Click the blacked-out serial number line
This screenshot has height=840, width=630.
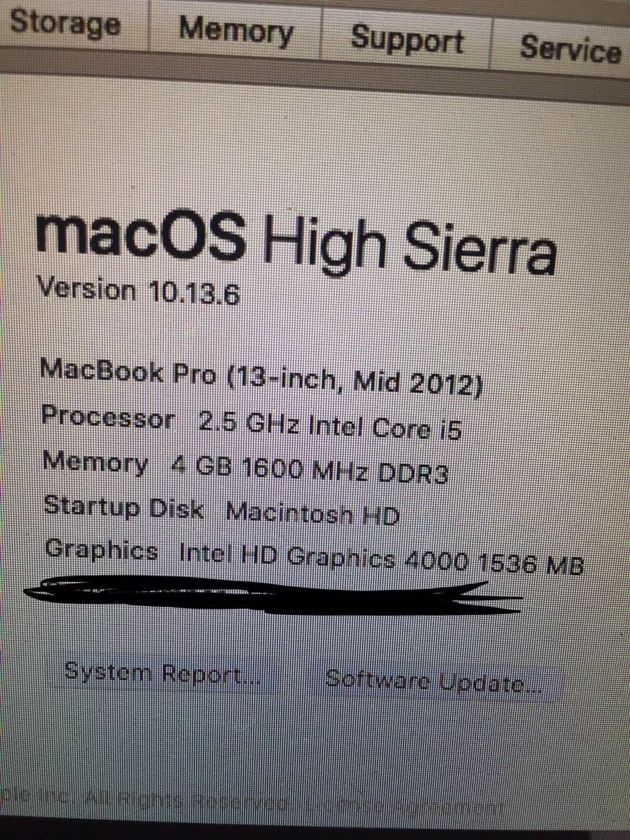pyautogui.click(x=273, y=596)
